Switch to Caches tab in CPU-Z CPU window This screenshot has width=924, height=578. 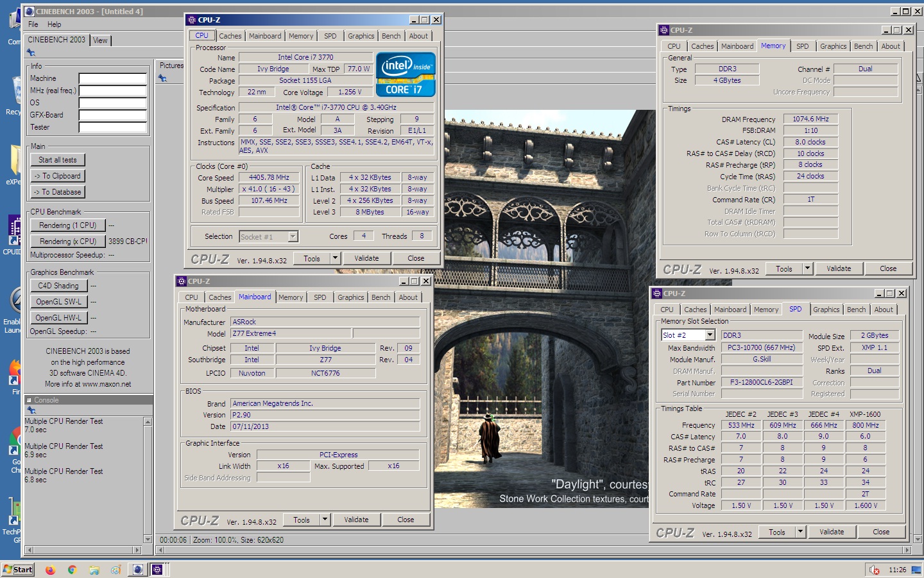click(230, 36)
